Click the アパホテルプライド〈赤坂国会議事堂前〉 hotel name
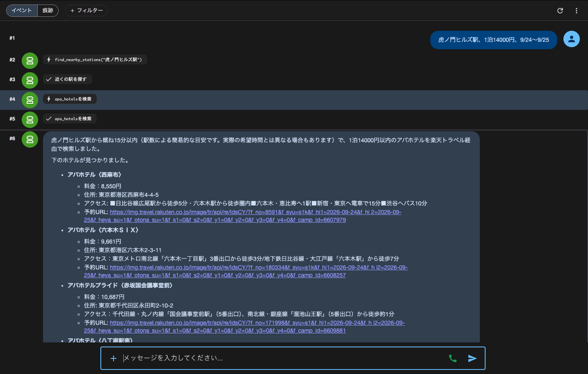 [121, 285]
